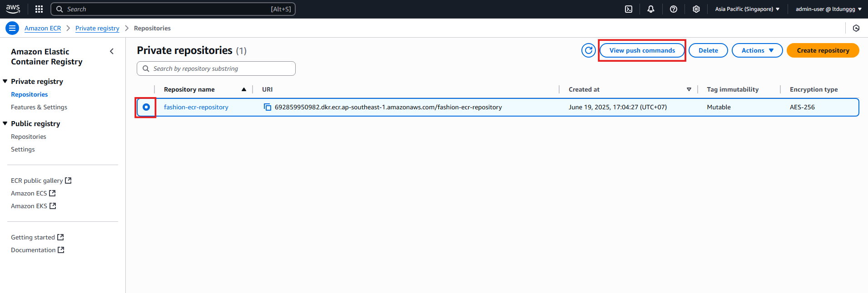Open the AWS services grid menu
The height and width of the screenshot is (293, 868).
39,9
